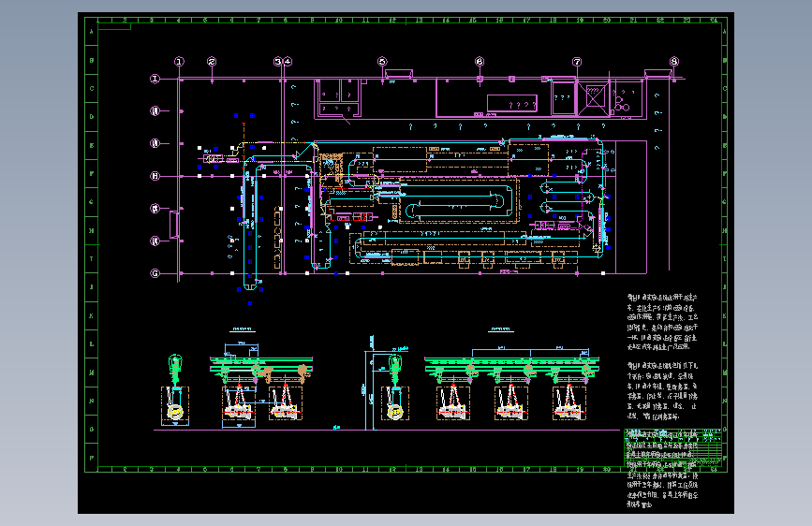The image size is (812, 526).
Task: Select the left section view title label
Action: tap(243, 329)
